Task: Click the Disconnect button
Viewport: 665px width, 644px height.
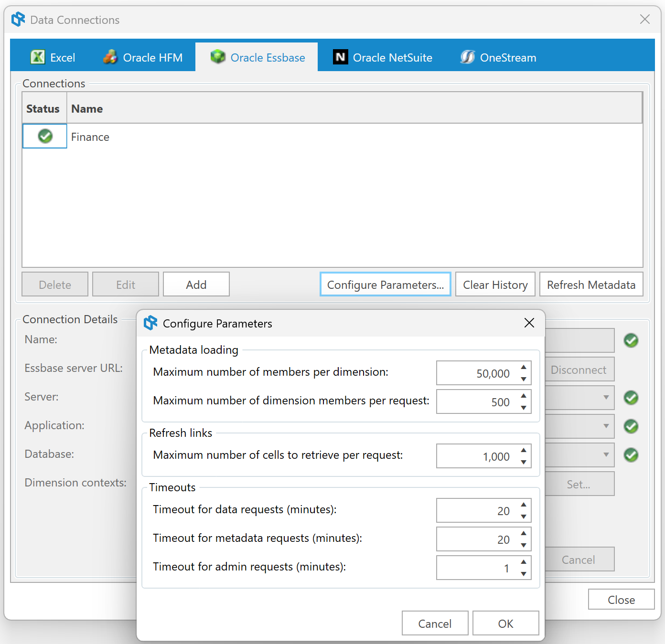Action: (x=579, y=370)
